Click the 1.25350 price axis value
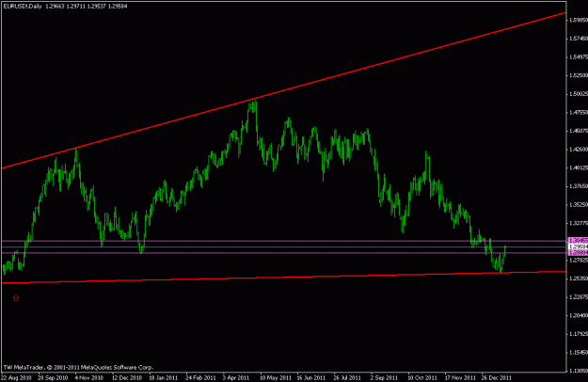 pos(579,279)
